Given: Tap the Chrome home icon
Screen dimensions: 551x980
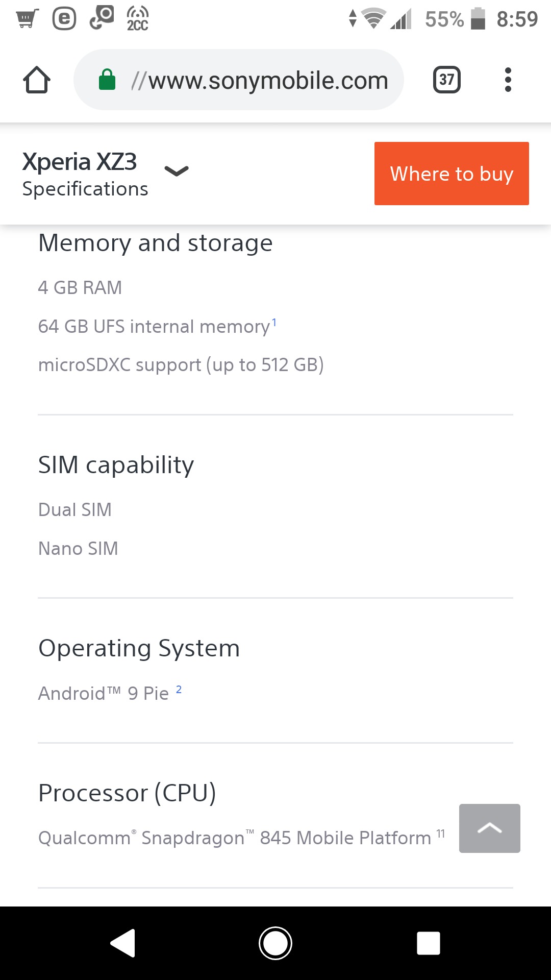Looking at the screenshot, I should 37,80.
